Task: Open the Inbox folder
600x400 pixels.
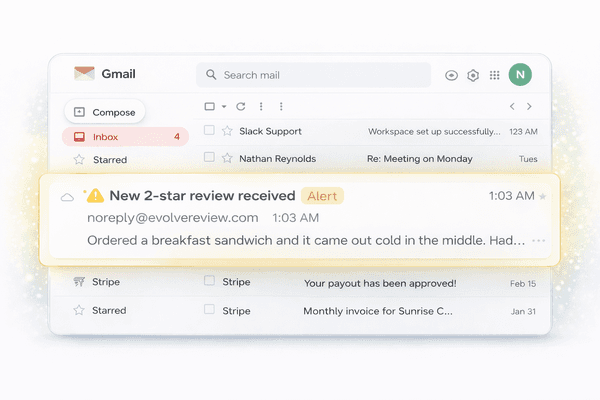Action: (x=126, y=137)
